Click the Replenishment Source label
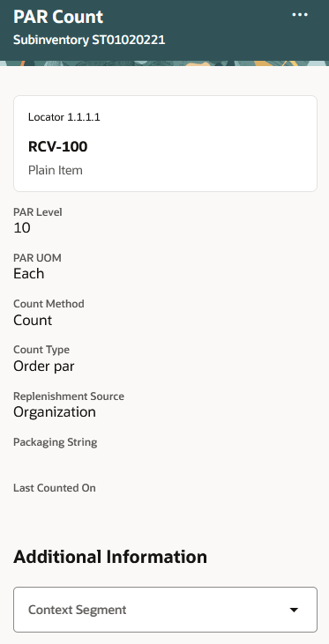This screenshot has width=329, height=644. tap(69, 396)
